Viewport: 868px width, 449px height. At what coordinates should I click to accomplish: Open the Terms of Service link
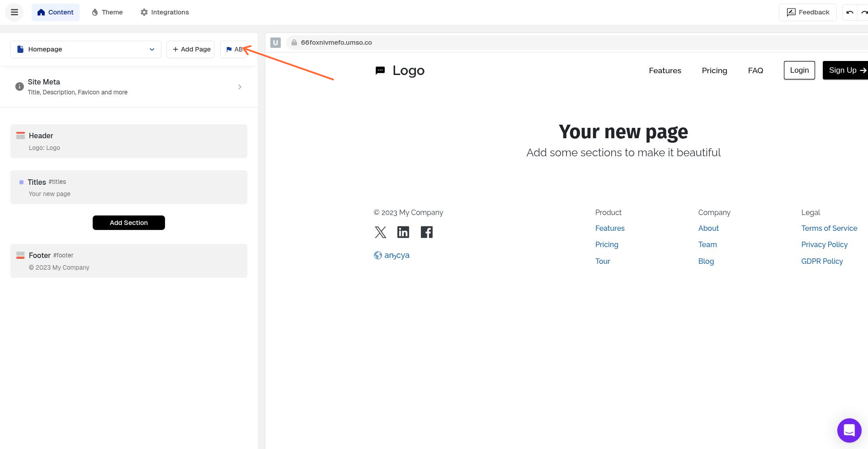coord(829,228)
